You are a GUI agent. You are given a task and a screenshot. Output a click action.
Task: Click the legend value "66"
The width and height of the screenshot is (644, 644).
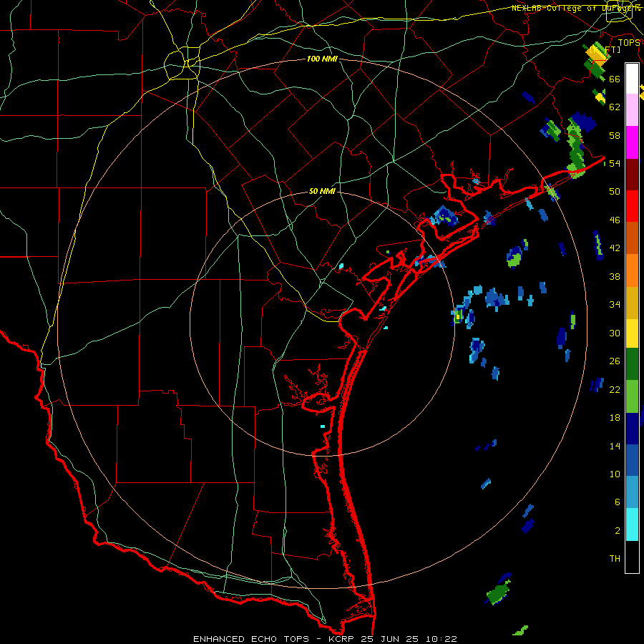615,79
